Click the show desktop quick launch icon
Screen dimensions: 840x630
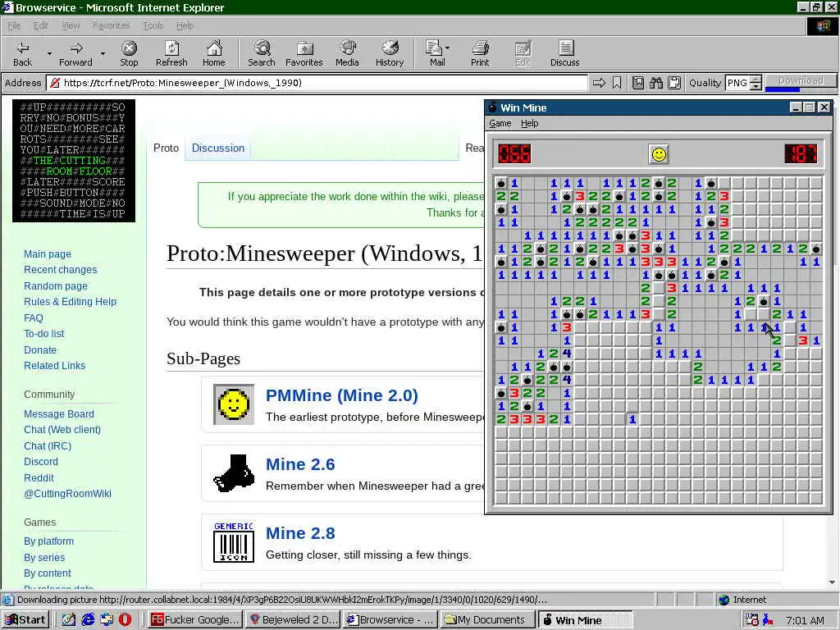pyautogui.click(x=69, y=619)
